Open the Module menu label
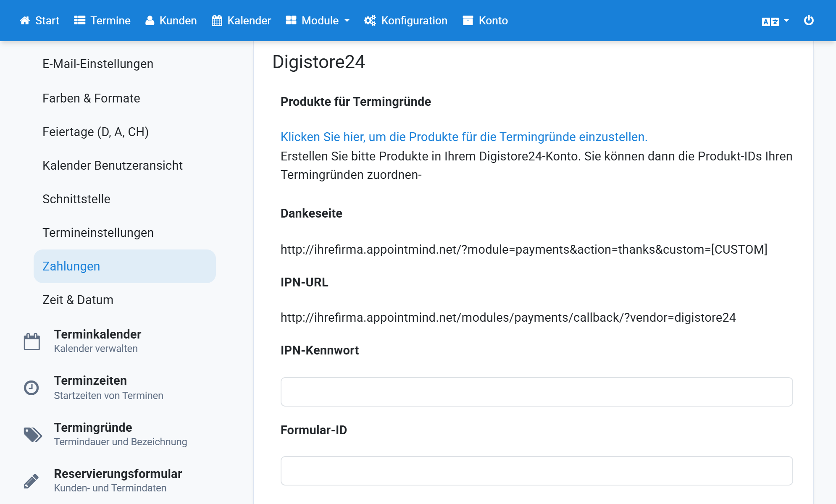 click(x=320, y=21)
